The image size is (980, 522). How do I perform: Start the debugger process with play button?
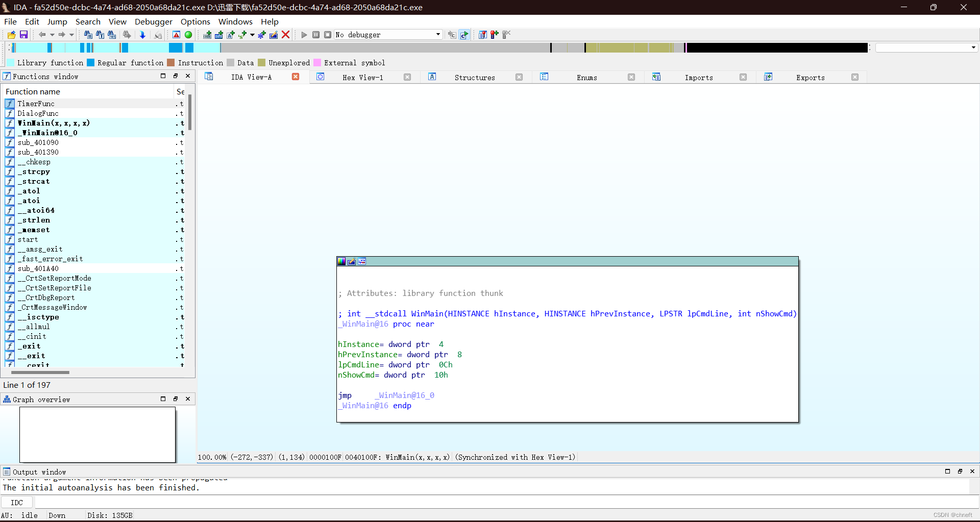304,35
